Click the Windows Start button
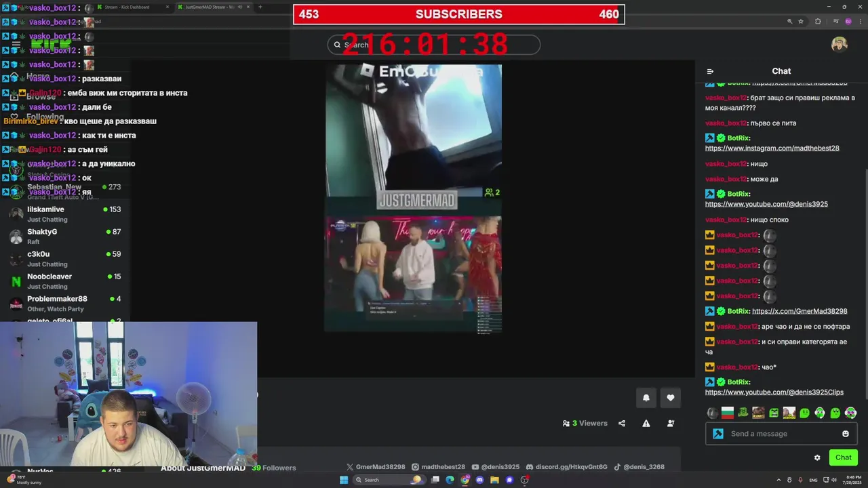 click(x=344, y=480)
